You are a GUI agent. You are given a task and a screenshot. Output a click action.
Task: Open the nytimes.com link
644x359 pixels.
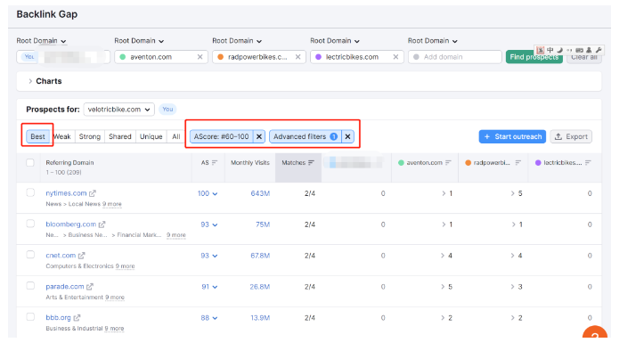[66, 193]
